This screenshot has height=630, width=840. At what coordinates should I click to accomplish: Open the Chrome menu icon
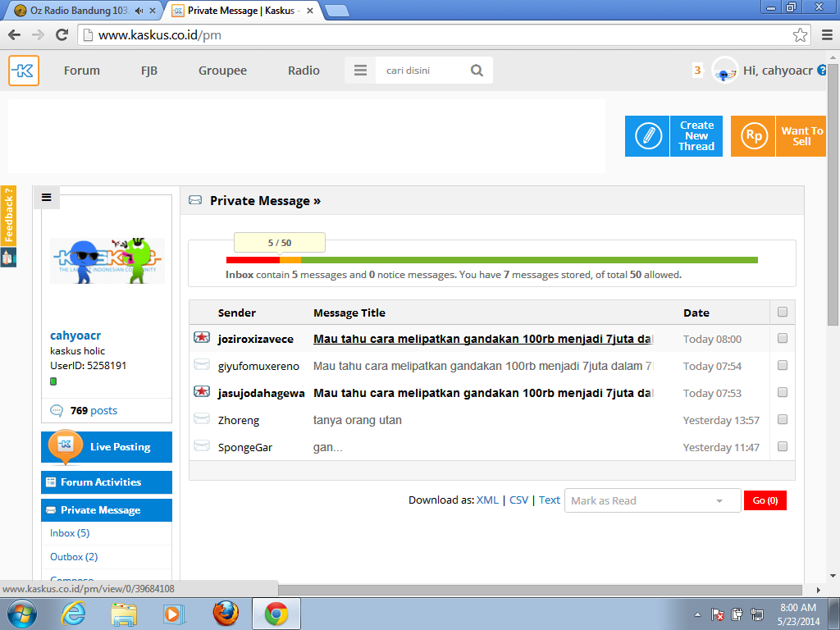click(x=827, y=35)
